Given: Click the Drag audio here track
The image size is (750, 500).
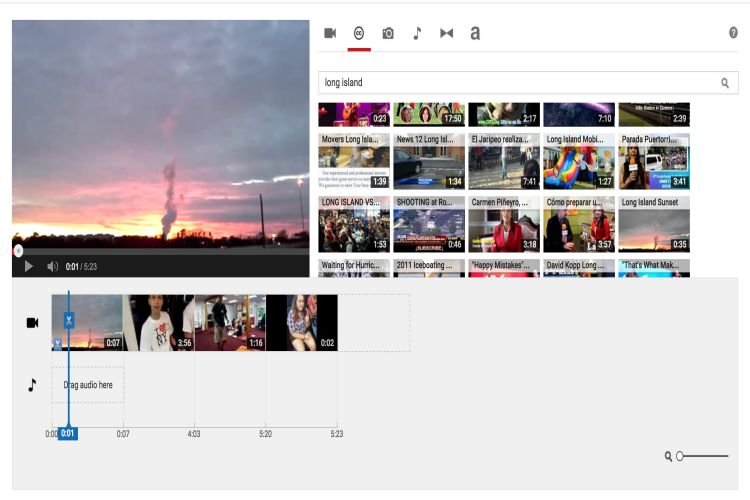Looking at the screenshot, I should click(x=88, y=385).
